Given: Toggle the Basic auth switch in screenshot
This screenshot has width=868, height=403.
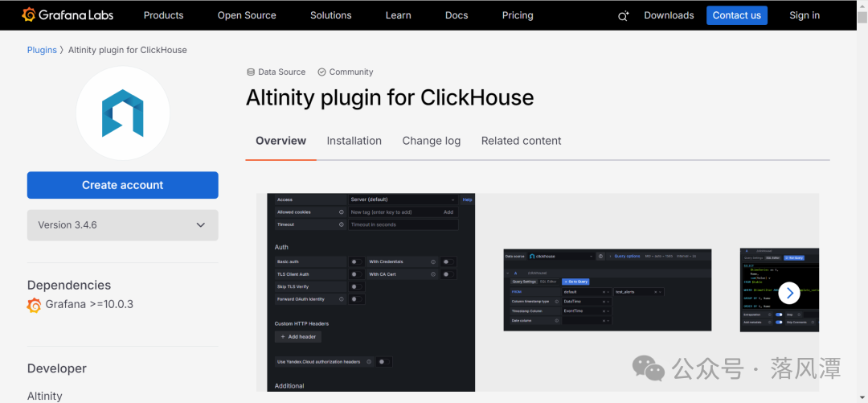Looking at the screenshot, I should [x=357, y=261].
